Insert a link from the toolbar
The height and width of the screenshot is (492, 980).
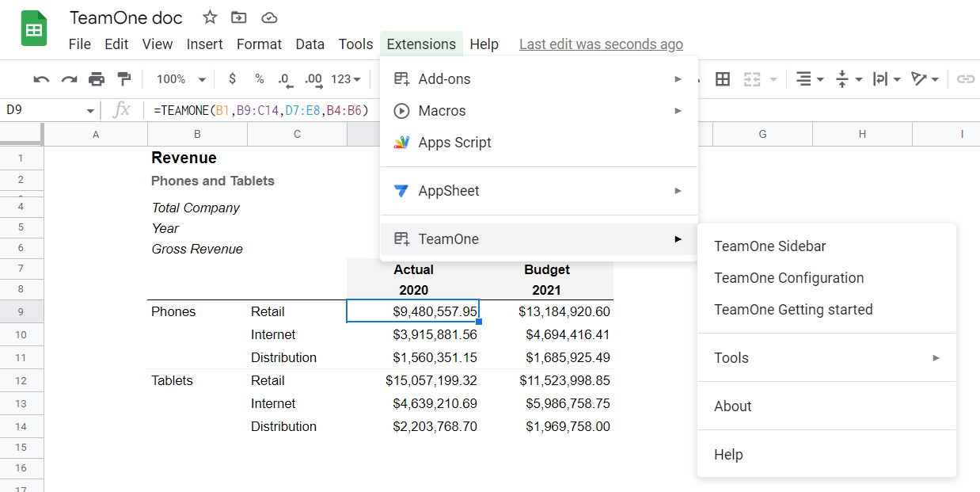[x=965, y=79]
